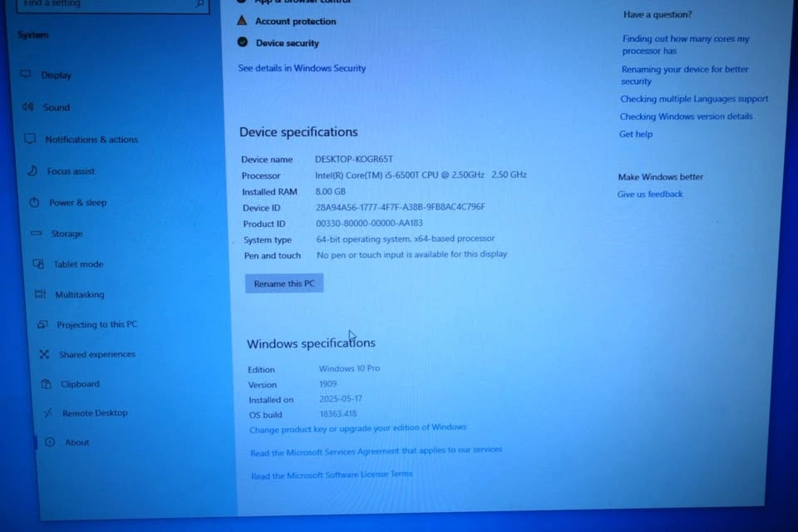Open Checking Windows version details help link
Image resolution: width=798 pixels, height=532 pixels.
[686, 116]
